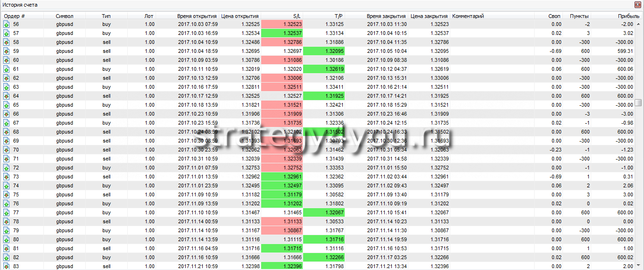Click the Комментарий column header
644x270 pixels.
tap(468, 16)
